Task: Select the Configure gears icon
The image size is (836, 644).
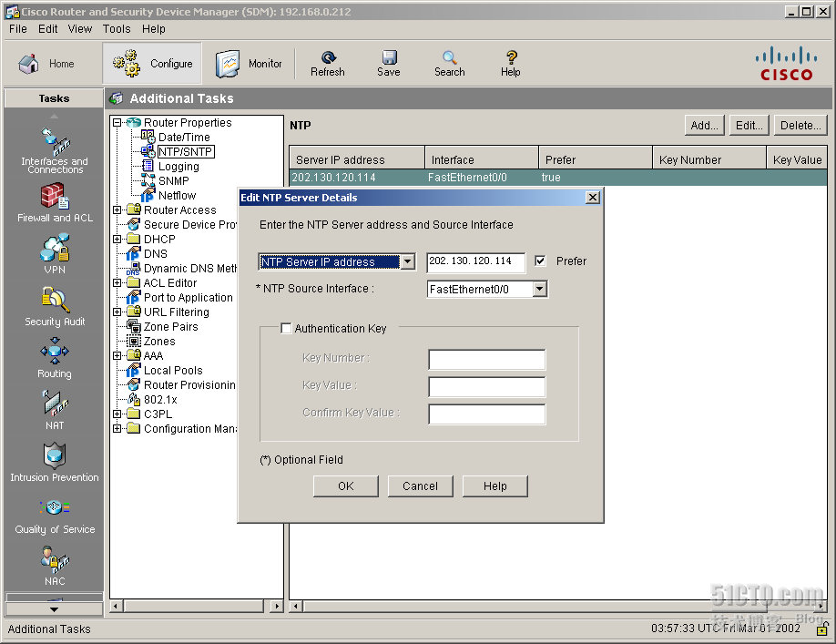Action: (x=127, y=64)
